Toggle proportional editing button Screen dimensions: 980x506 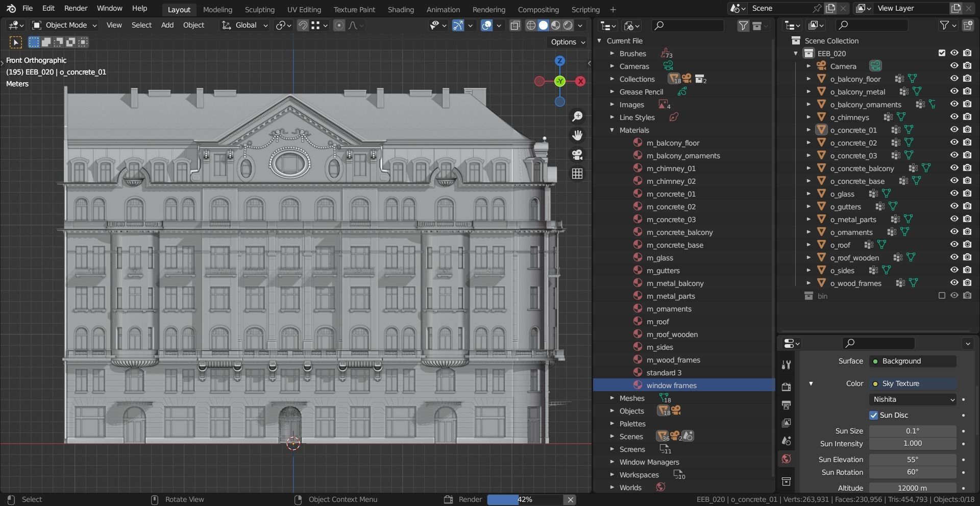pyautogui.click(x=339, y=25)
